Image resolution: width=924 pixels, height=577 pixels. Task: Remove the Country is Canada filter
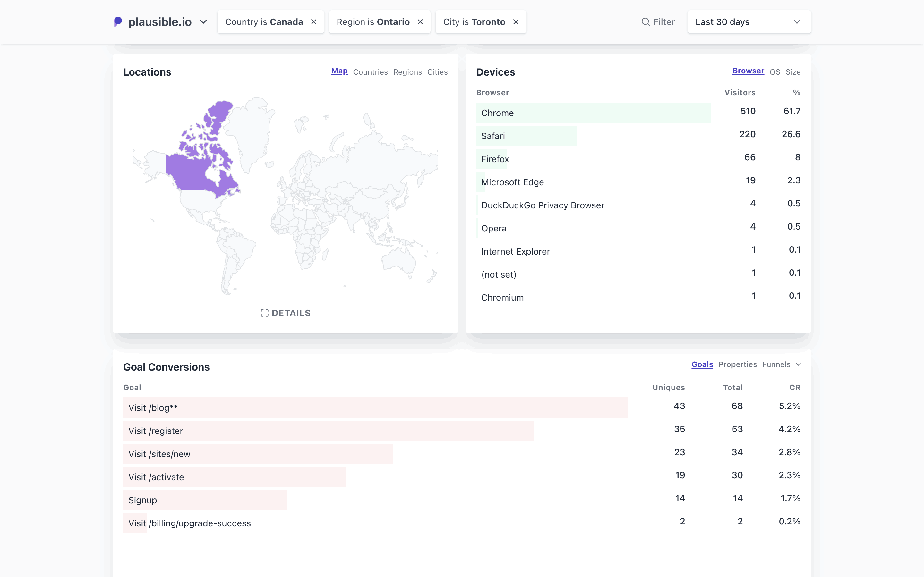(x=314, y=22)
